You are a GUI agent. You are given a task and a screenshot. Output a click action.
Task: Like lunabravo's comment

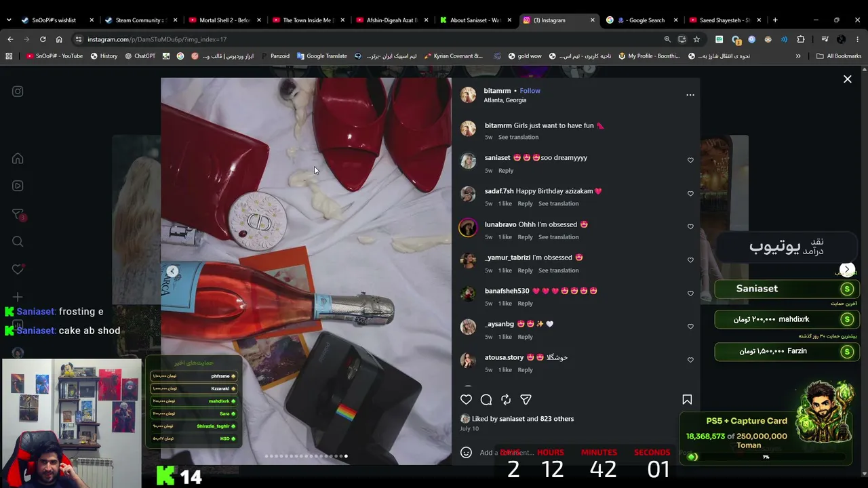click(690, 226)
